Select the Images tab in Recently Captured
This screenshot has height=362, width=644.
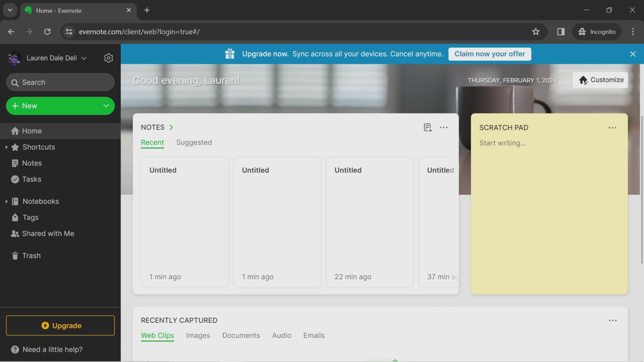(x=198, y=335)
